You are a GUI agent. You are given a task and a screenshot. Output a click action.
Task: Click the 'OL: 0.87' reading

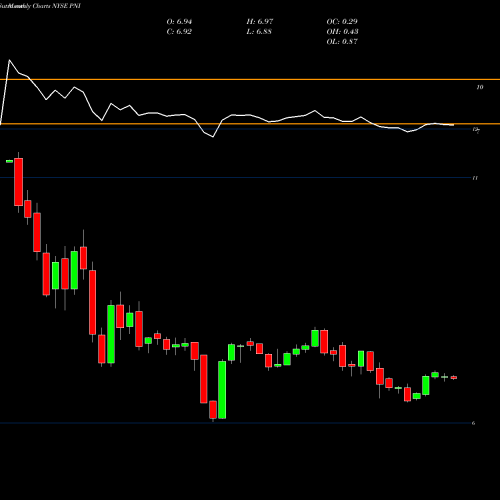[x=342, y=42]
